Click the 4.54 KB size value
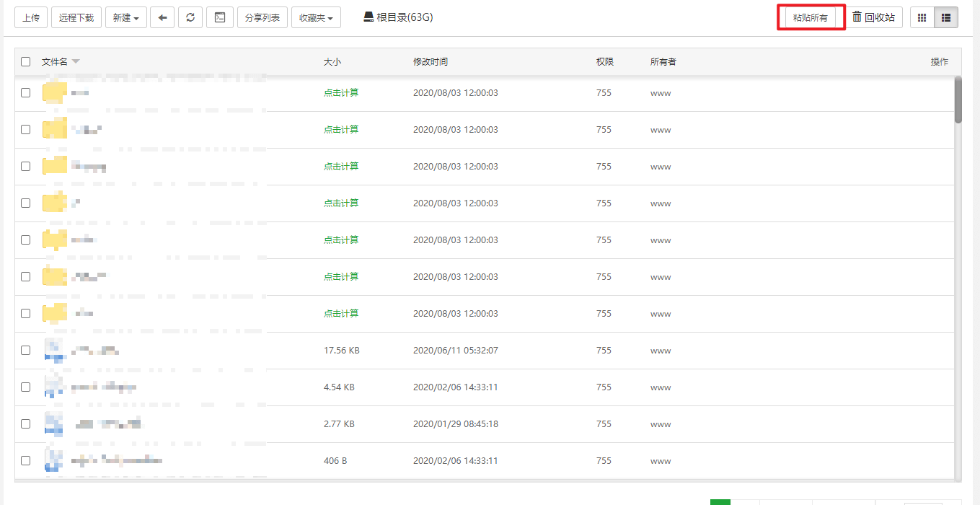 pos(339,387)
